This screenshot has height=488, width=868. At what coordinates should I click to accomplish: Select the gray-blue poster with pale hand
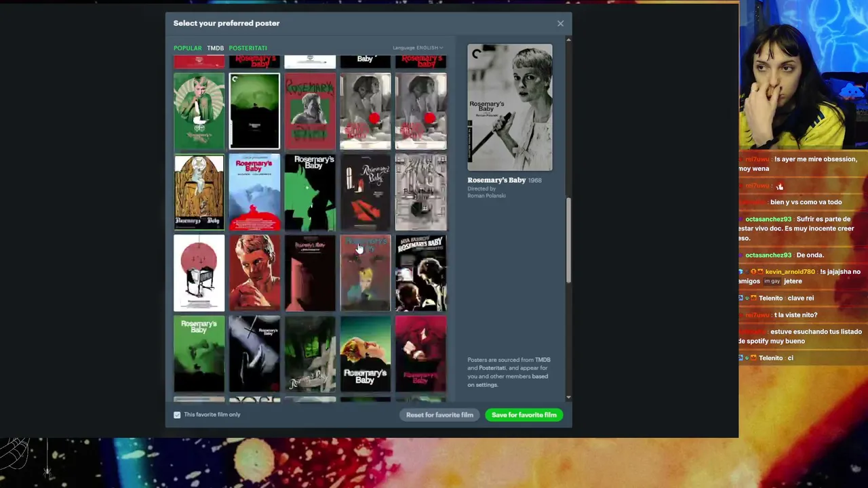(x=254, y=354)
